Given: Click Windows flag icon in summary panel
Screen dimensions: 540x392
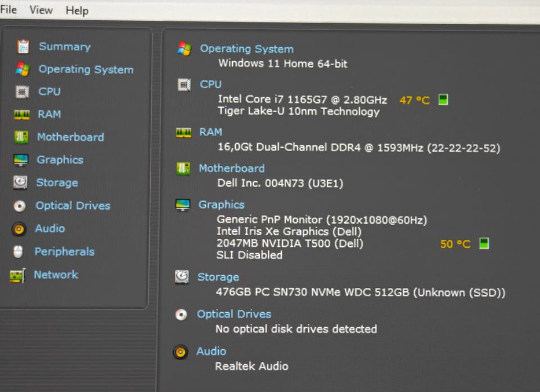Looking at the screenshot, I should click(x=184, y=48).
